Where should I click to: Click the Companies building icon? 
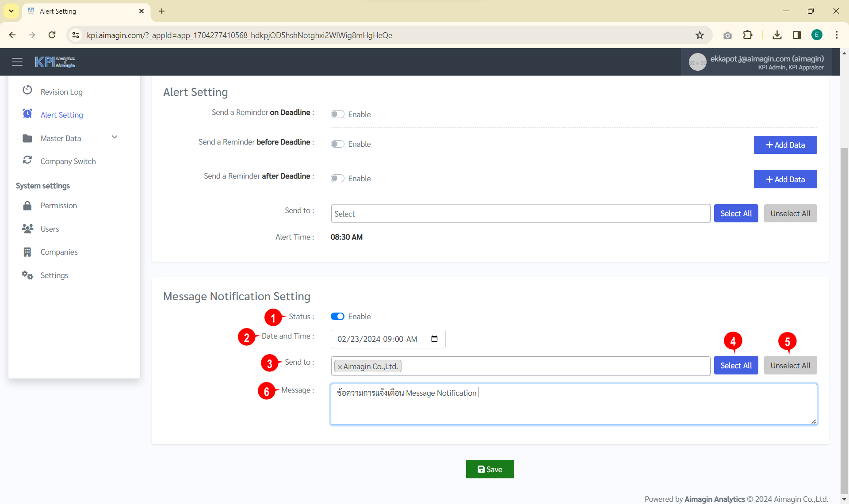click(27, 252)
